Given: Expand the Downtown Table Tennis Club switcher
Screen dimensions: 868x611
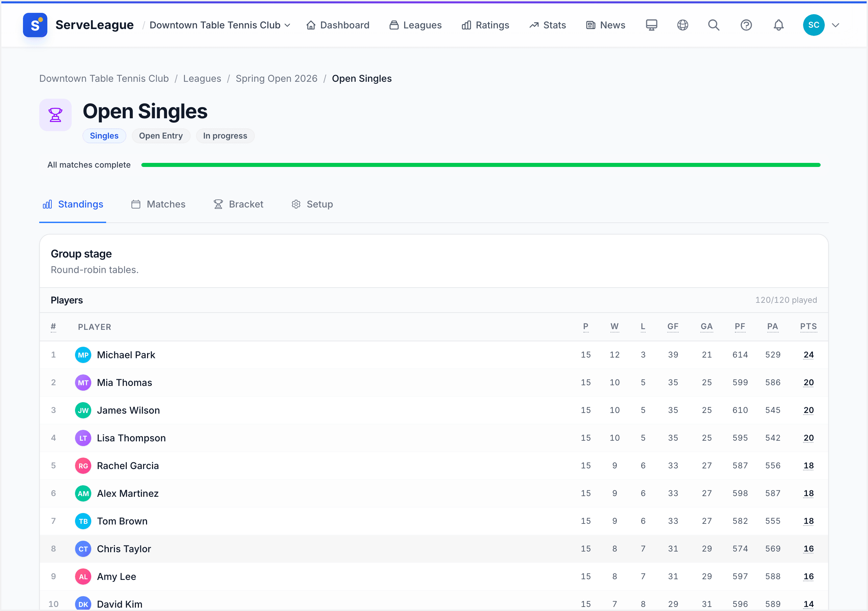Looking at the screenshot, I should [x=220, y=25].
